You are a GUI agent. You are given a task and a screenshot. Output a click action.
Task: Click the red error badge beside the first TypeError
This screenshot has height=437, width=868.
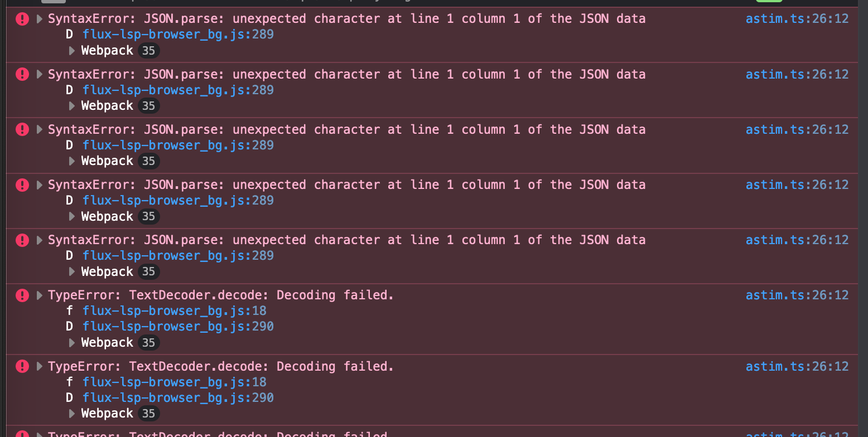pos(22,295)
